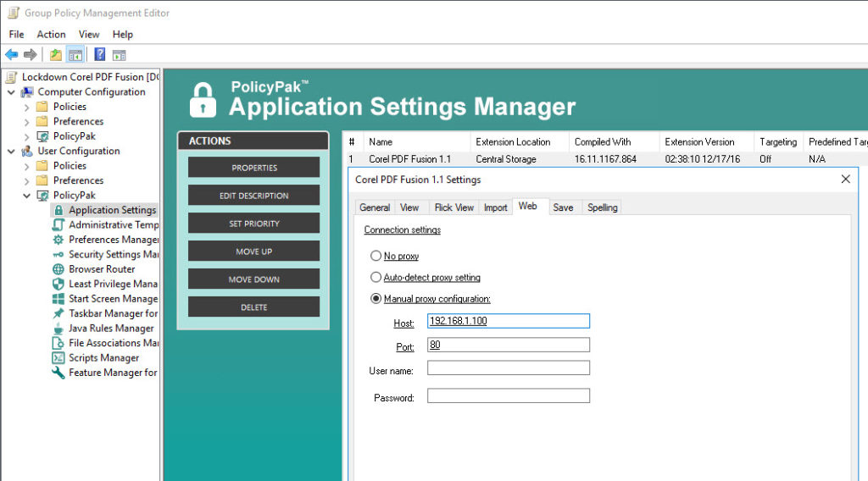Image resolution: width=868 pixels, height=481 pixels.
Task: Click the EDIT DESCRIPTION button
Action: click(x=254, y=196)
